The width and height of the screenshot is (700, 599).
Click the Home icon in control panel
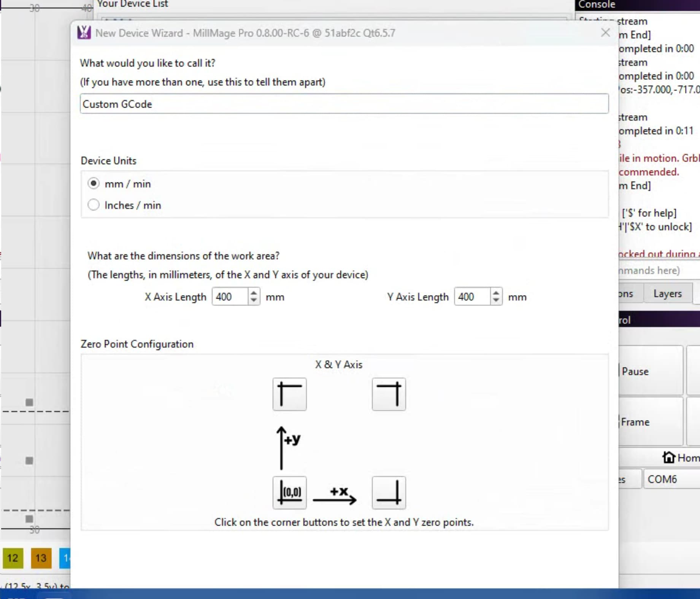click(x=668, y=457)
